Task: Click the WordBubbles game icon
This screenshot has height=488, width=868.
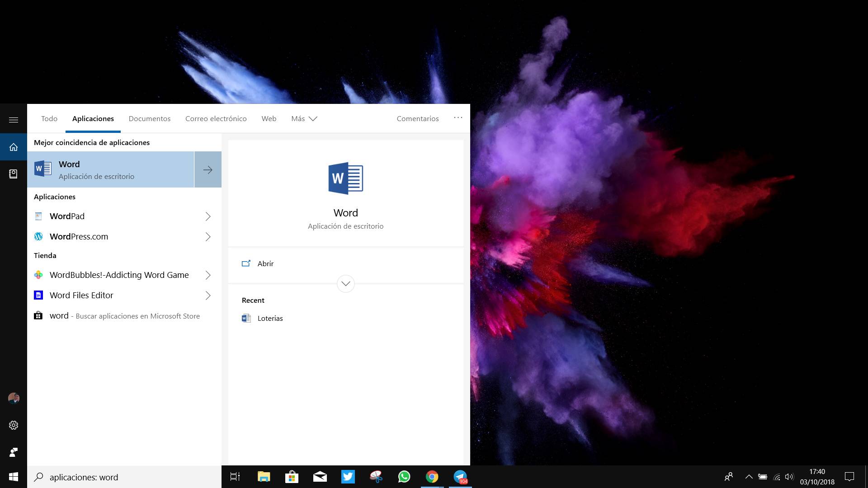Action: tap(38, 275)
